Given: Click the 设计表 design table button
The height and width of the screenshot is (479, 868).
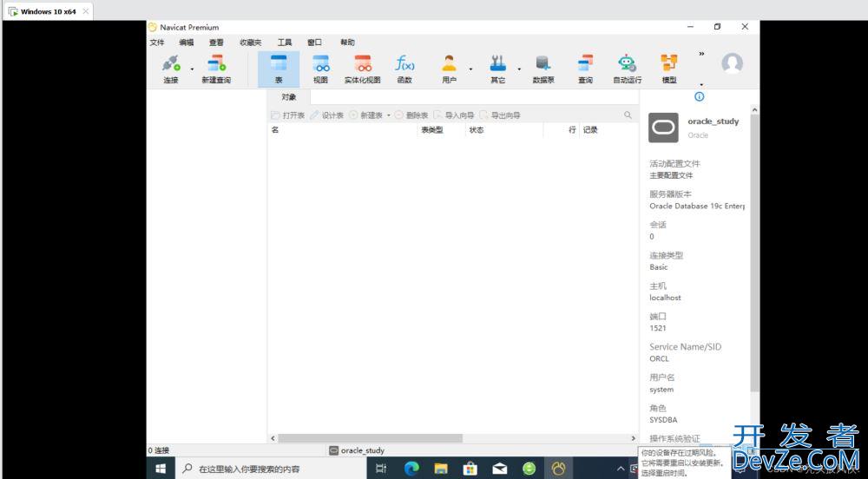Looking at the screenshot, I should point(326,115).
